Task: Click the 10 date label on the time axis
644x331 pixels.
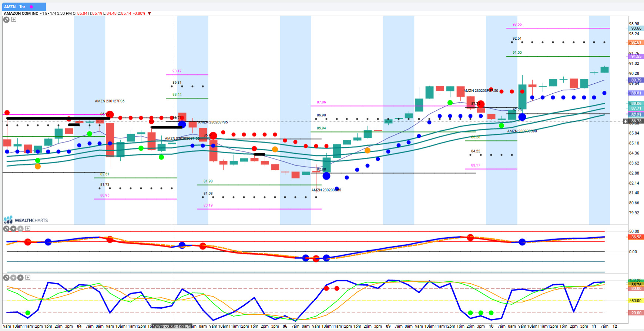Action: click(x=491, y=326)
